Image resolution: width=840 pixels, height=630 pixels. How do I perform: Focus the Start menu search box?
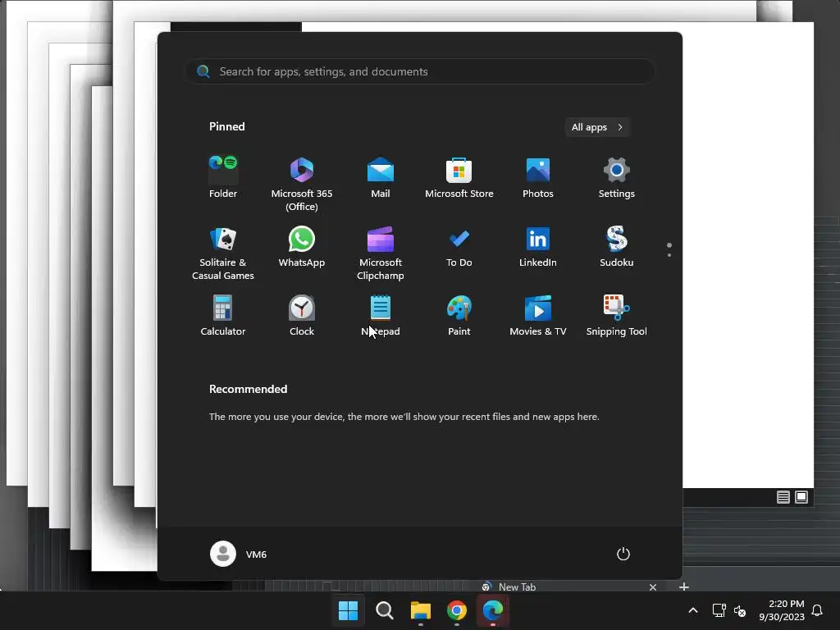[x=420, y=72]
